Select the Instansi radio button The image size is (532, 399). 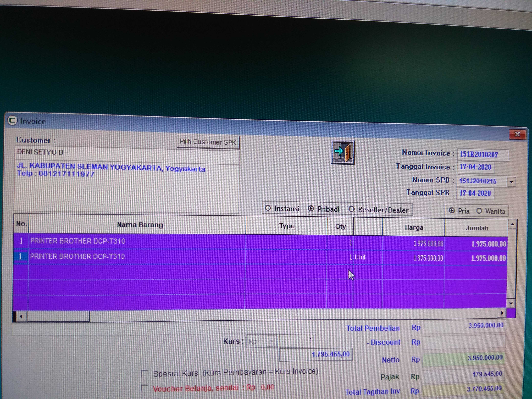pyautogui.click(x=268, y=208)
